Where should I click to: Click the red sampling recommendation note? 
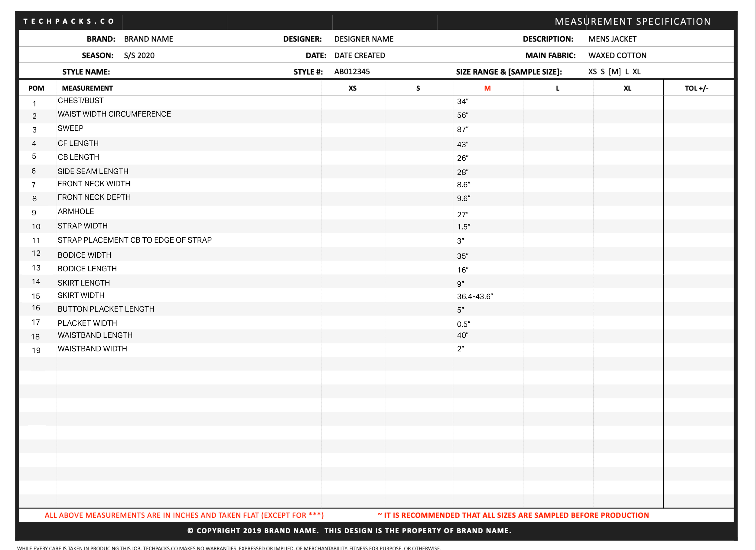pos(513,515)
